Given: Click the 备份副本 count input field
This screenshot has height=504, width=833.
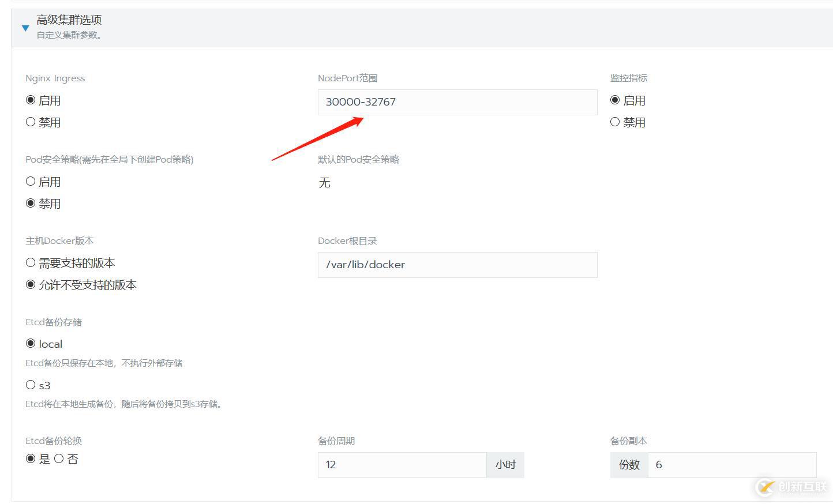Looking at the screenshot, I should pos(731,465).
